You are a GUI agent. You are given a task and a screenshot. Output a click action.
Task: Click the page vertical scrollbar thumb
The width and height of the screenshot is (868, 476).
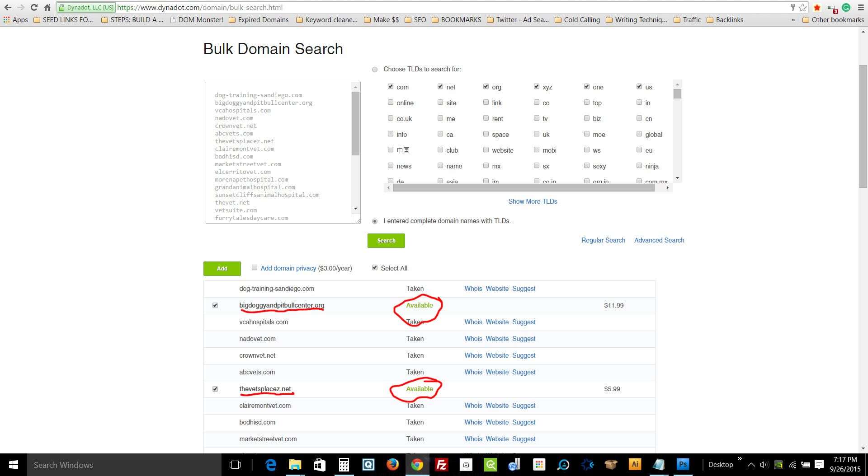click(x=863, y=126)
